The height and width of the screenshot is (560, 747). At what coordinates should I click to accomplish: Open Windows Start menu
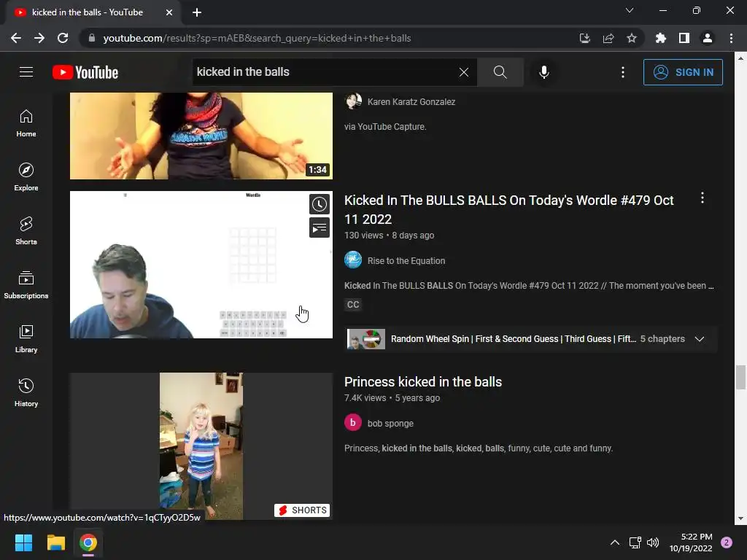(23, 542)
